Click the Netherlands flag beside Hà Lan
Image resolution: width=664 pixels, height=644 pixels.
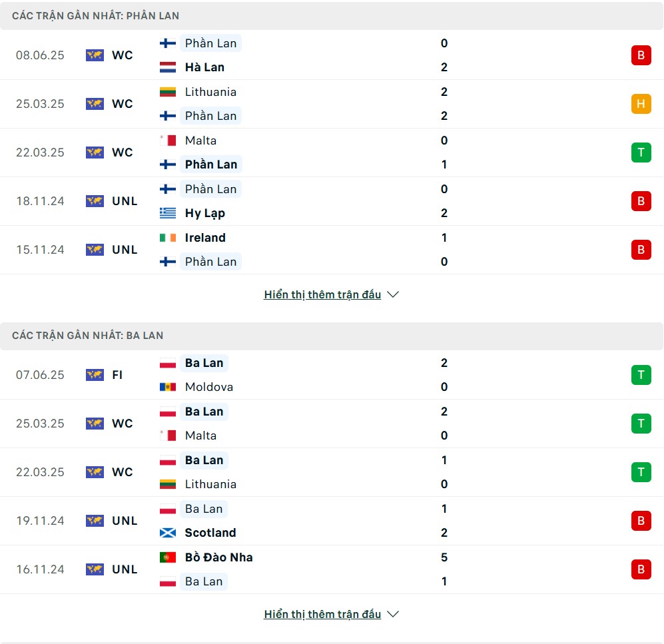(168, 67)
